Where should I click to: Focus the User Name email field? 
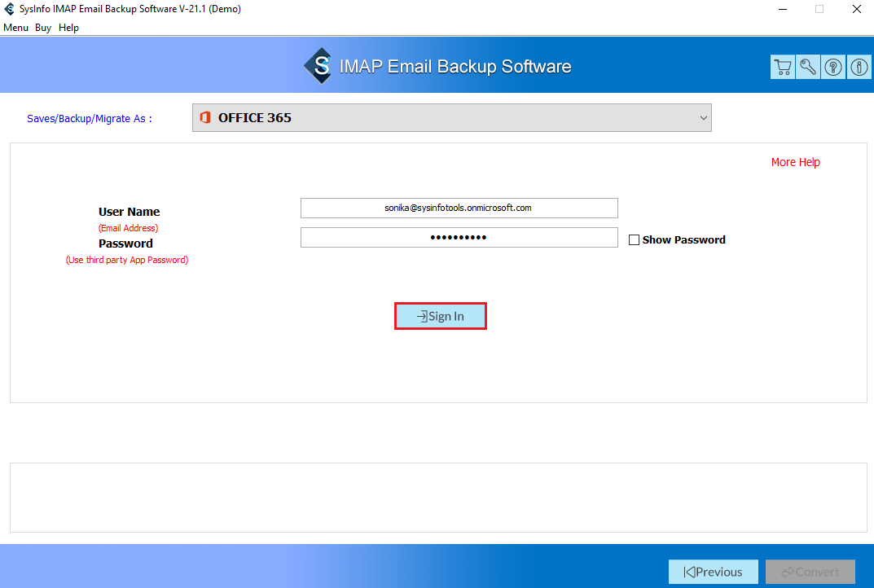pos(459,208)
